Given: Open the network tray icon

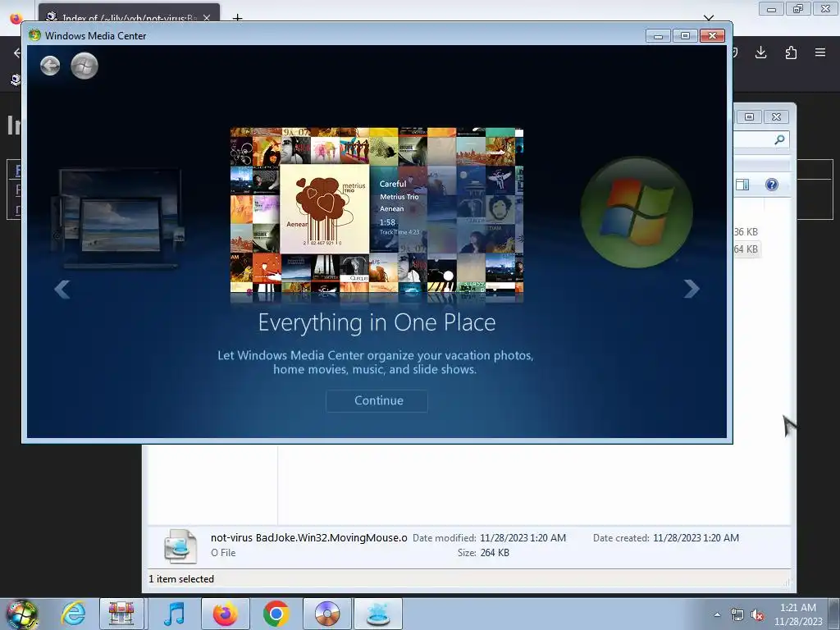Looking at the screenshot, I should pyautogui.click(x=737, y=614).
